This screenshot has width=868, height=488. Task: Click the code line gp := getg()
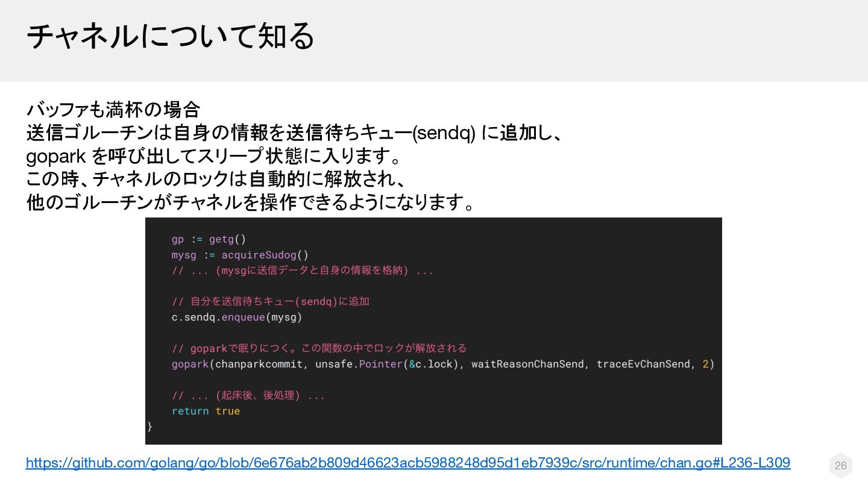tap(209, 239)
